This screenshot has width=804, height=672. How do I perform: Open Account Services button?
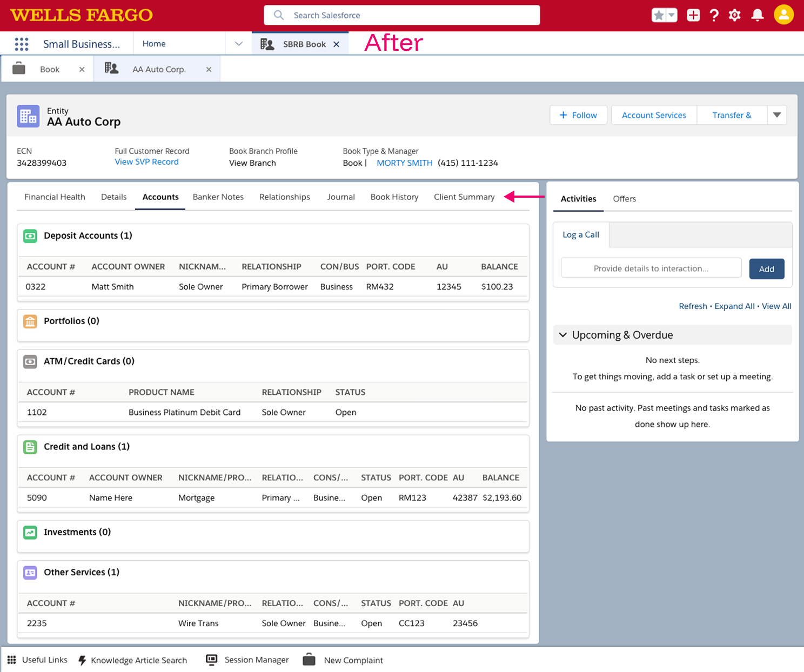[654, 115]
